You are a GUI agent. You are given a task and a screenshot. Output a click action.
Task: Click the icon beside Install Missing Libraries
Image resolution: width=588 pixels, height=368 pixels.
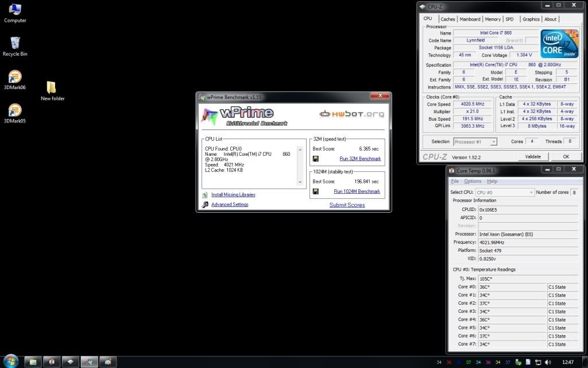coord(205,195)
